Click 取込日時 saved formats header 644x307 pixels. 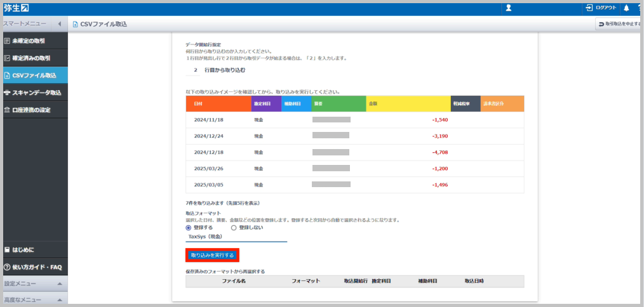(x=474, y=281)
